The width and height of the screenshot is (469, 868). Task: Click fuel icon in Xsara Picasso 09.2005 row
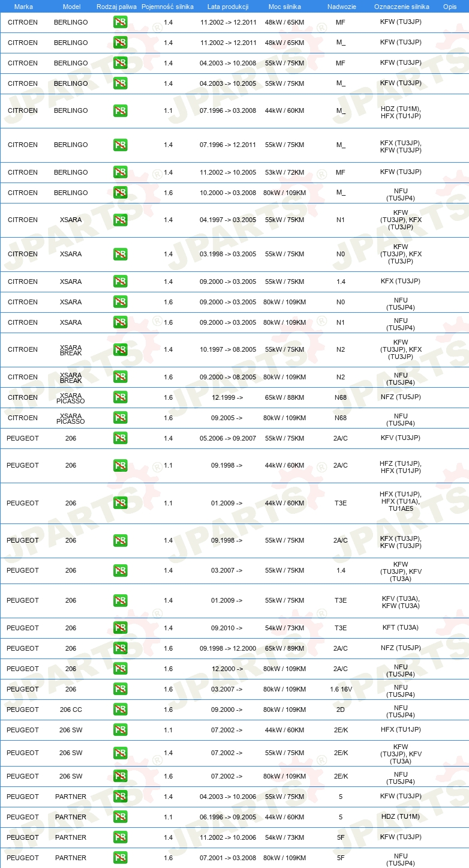[x=121, y=418]
